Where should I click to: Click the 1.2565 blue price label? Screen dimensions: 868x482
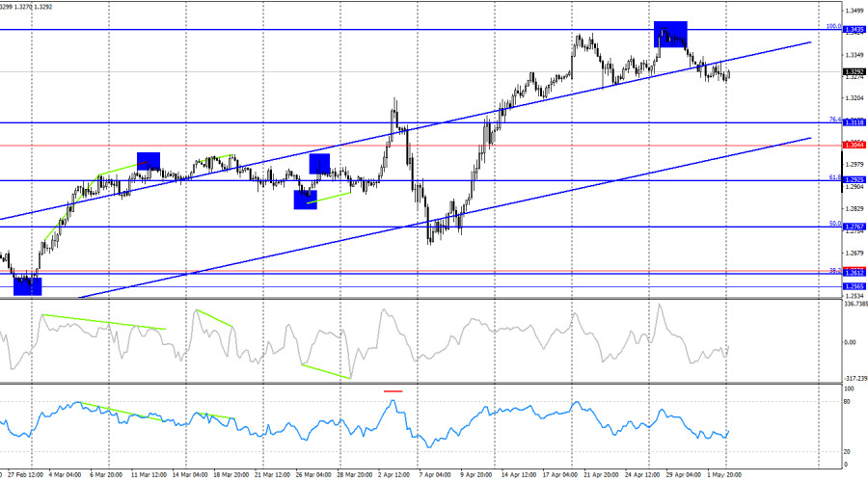[854, 286]
